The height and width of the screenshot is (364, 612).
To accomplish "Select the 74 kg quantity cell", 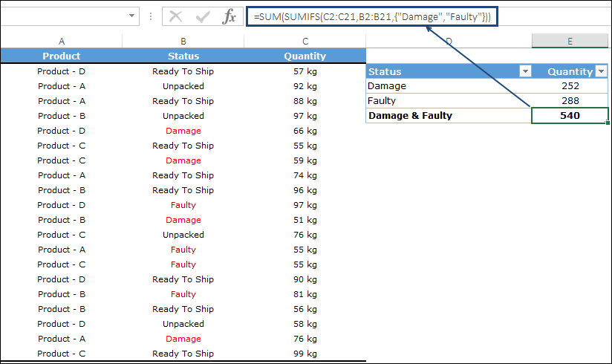I will coord(305,175).
